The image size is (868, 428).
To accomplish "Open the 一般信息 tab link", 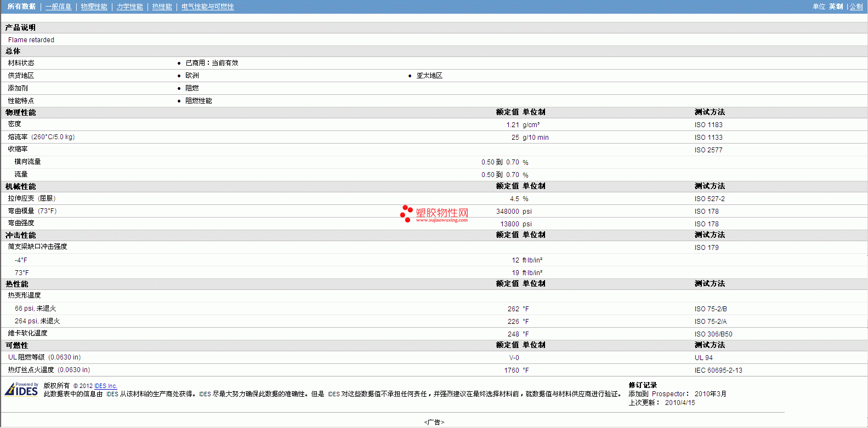I will (58, 7).
